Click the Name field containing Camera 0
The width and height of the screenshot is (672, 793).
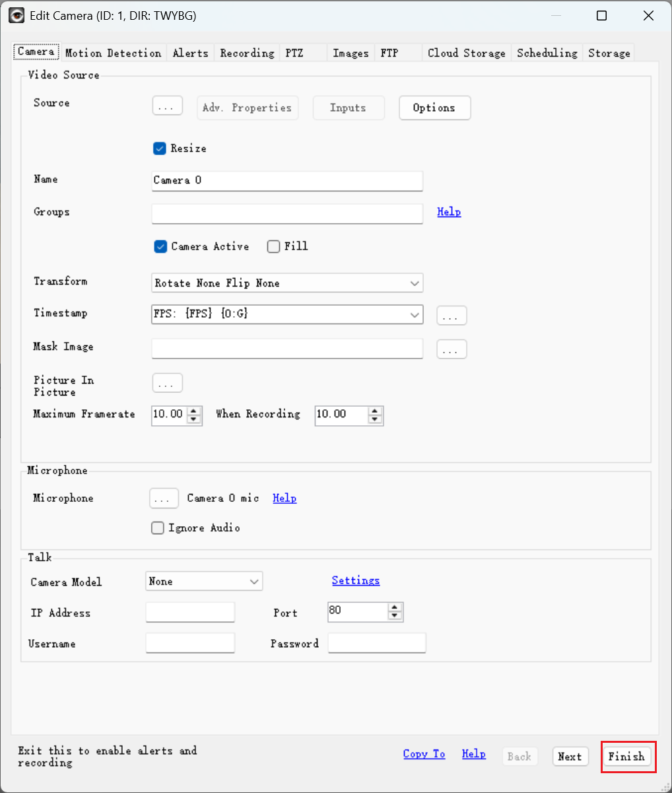pos(287,180)
